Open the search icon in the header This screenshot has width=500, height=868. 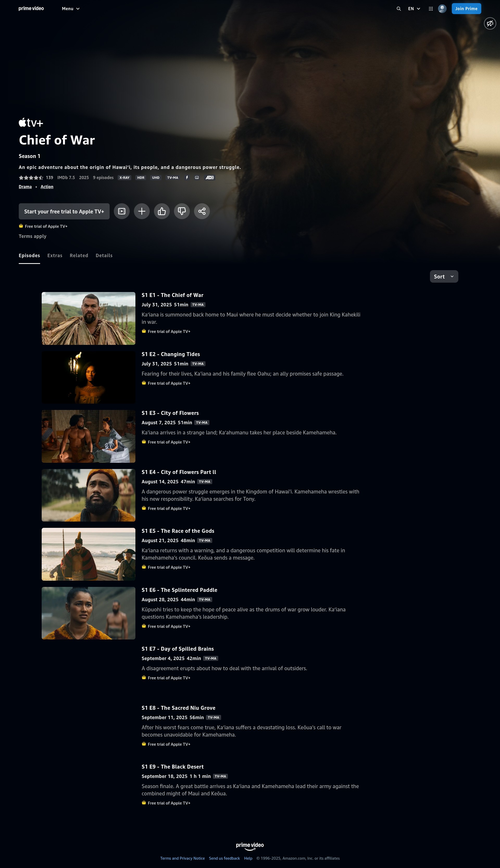pos(399,9)
